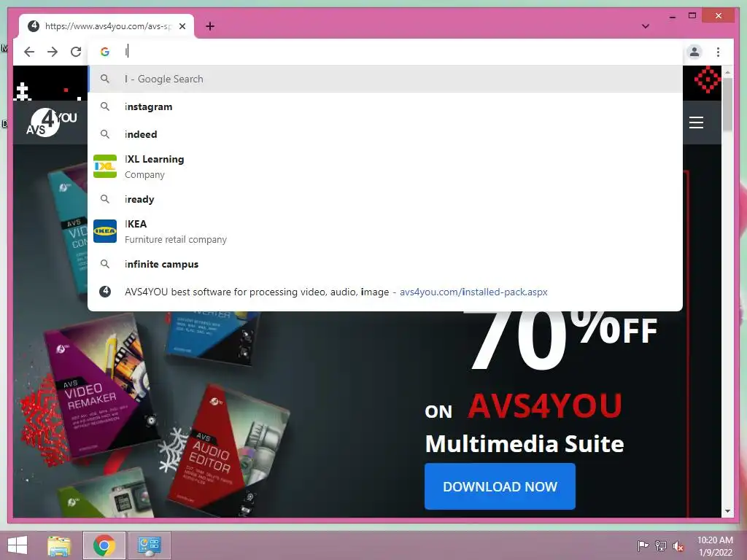
Task: Open the taskbar clock showing 10:20 AM
Action: click(x=715, y=546)
